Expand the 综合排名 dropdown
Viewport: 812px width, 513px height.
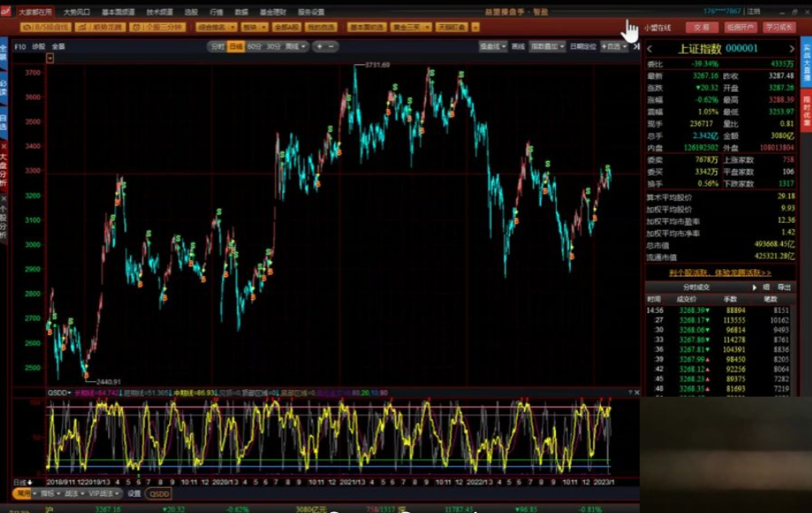[x=216, y=27]
